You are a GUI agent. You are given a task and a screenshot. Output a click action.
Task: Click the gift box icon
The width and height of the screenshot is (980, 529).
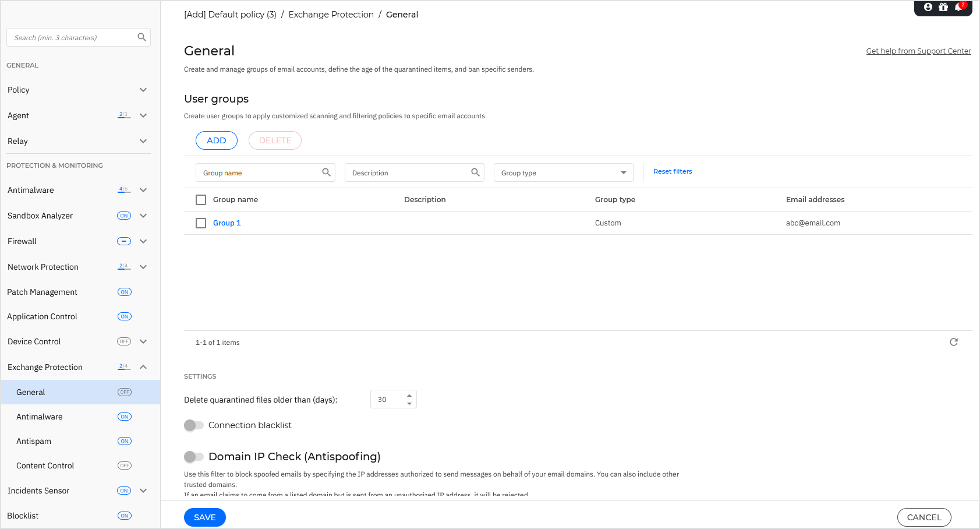pos(943,7)
